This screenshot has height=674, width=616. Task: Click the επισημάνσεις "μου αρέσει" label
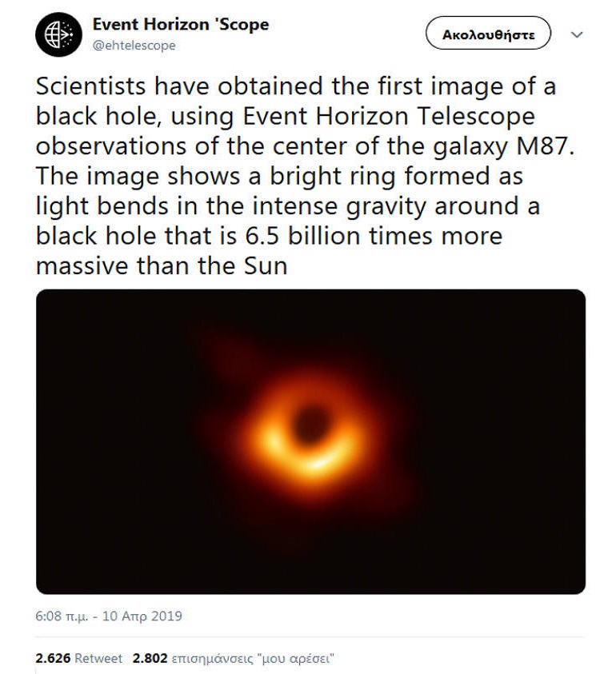[253, 659]
